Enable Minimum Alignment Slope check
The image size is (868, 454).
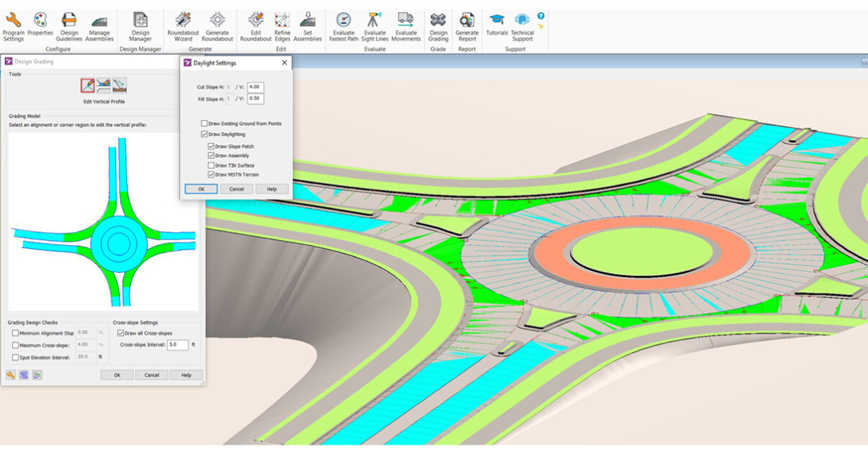(16, 332)
